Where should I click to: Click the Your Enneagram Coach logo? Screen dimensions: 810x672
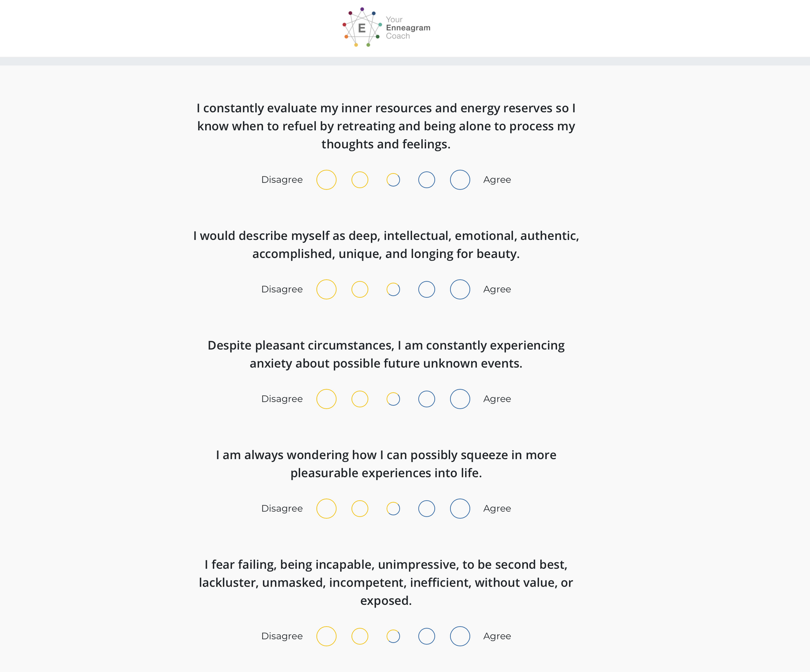click(x=386, y=28)
